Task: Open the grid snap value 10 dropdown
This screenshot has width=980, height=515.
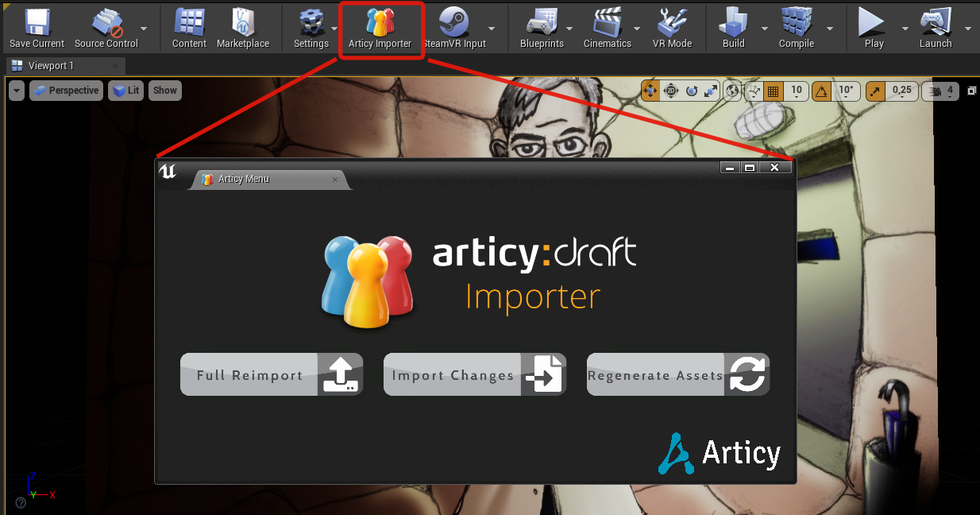Action: (x=795, y=91)
